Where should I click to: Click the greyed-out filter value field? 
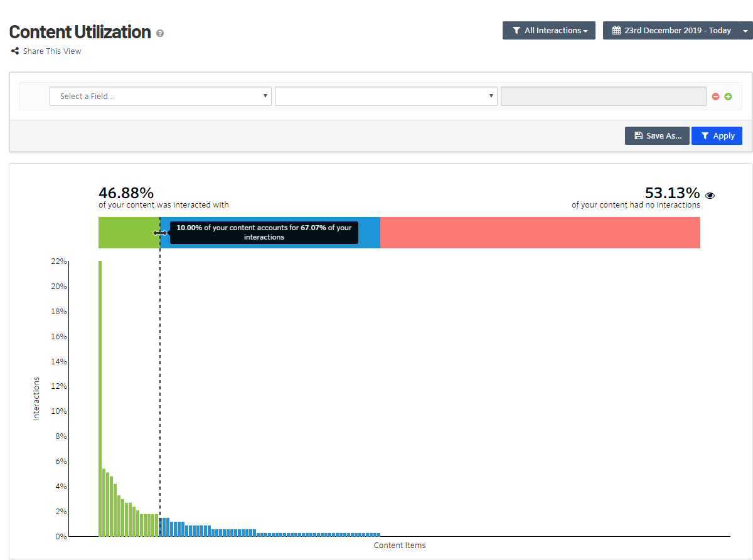[603, 97]
